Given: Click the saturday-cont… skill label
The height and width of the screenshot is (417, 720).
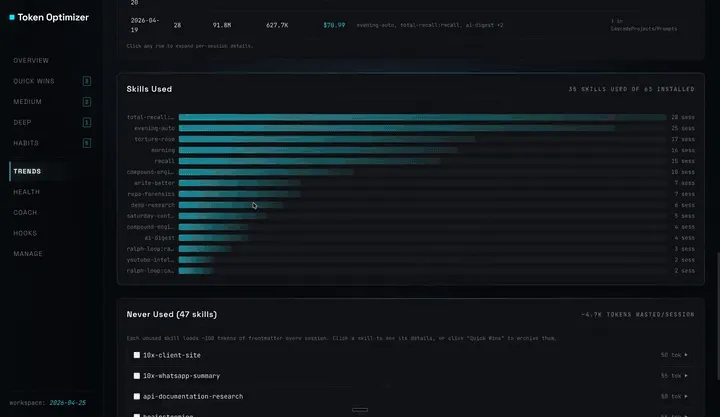Looking at the screenshot, I should point(151,216).
